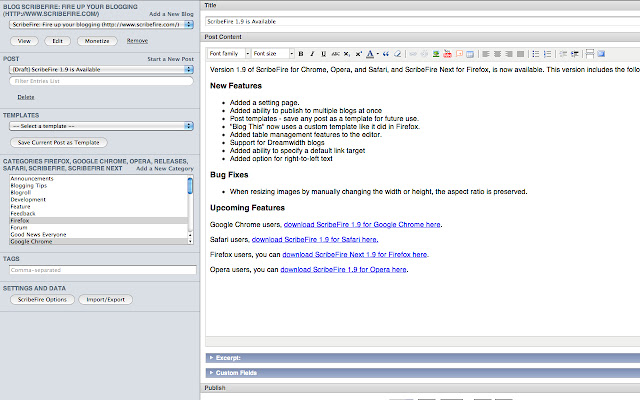This screenshot has height=400, width=640.
Task: Toggle the Google Chrome category
Action: tap(98, 242)
